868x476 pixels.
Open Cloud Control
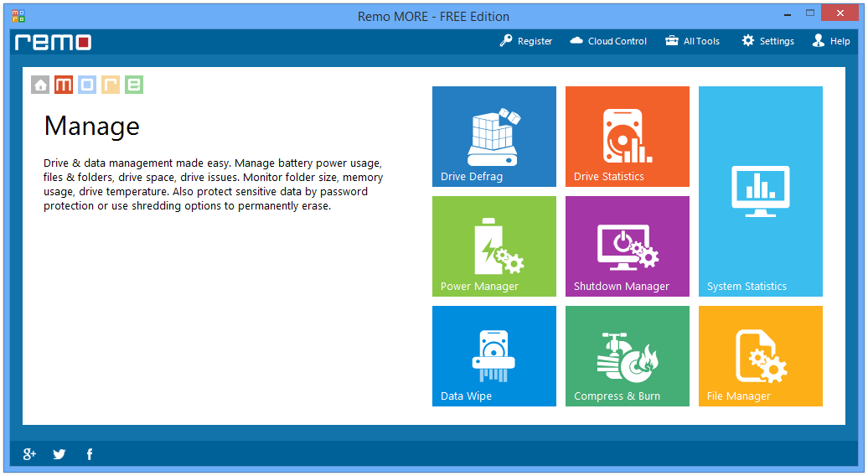607,41
